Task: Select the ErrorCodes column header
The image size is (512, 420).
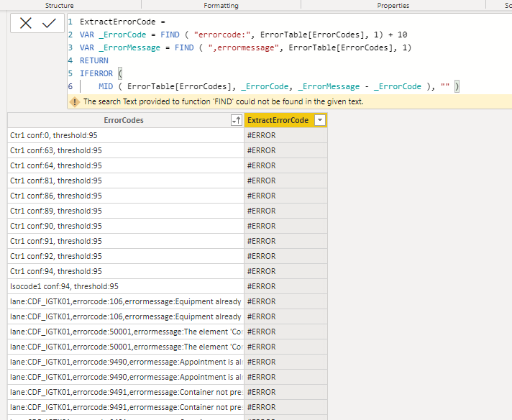Action: [x=124, y=120]
